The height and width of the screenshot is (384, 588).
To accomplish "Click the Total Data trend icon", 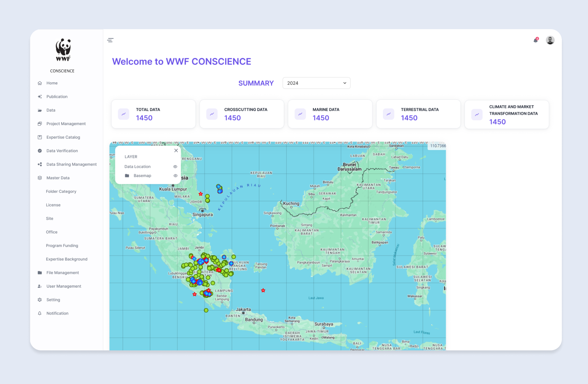I will pos(124,114).
